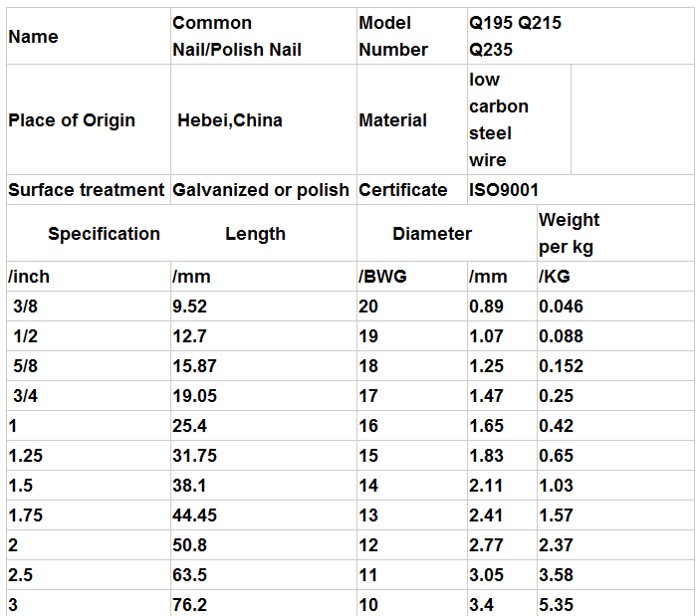The image size is (699, 616).
Task: Select the Hebei,China cell
Action: click(230, 120)
